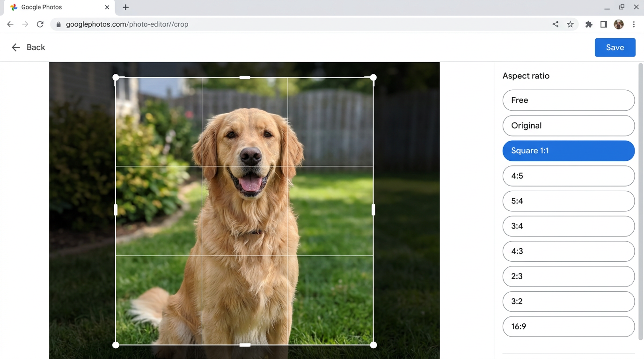Open the share icon in the address bar
644x359 pixels.
pyautogui.click(x=555, y=24)
